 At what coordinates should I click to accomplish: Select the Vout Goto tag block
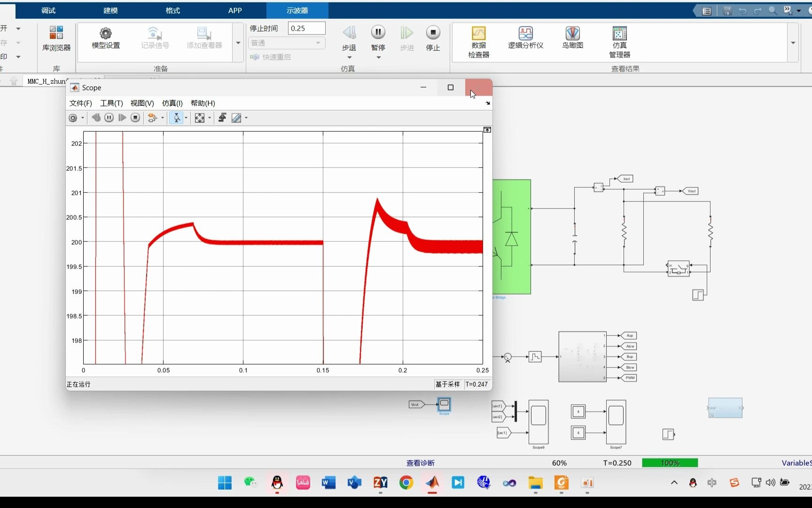[x=690, y=191]
